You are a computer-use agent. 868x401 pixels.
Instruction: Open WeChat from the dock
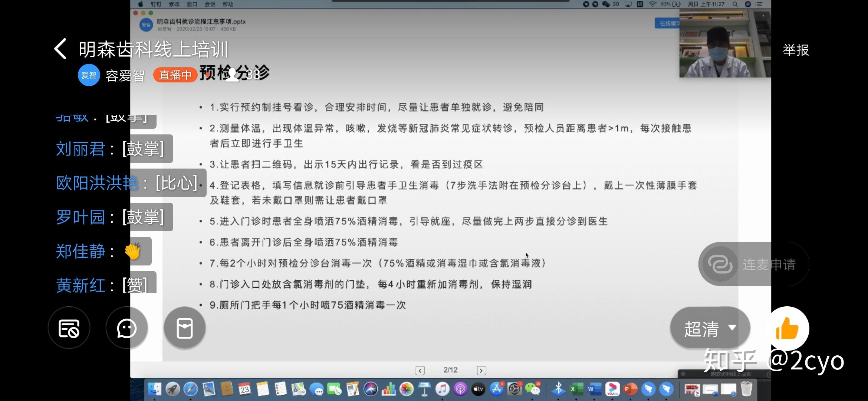pyautogui.click(x=533, y=389)
